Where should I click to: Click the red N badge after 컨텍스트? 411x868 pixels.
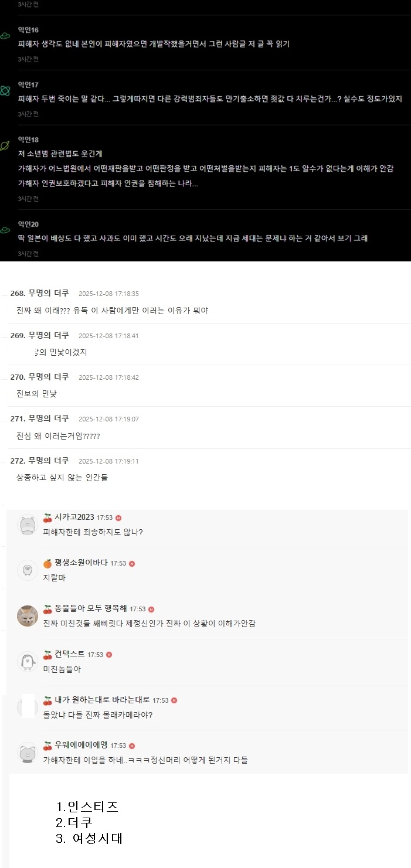(109, 655)
